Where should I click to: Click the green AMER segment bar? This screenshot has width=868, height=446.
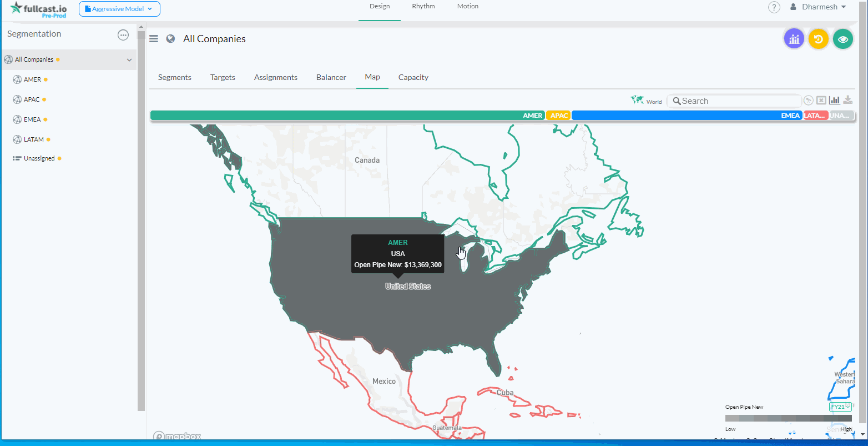(347, 116)
